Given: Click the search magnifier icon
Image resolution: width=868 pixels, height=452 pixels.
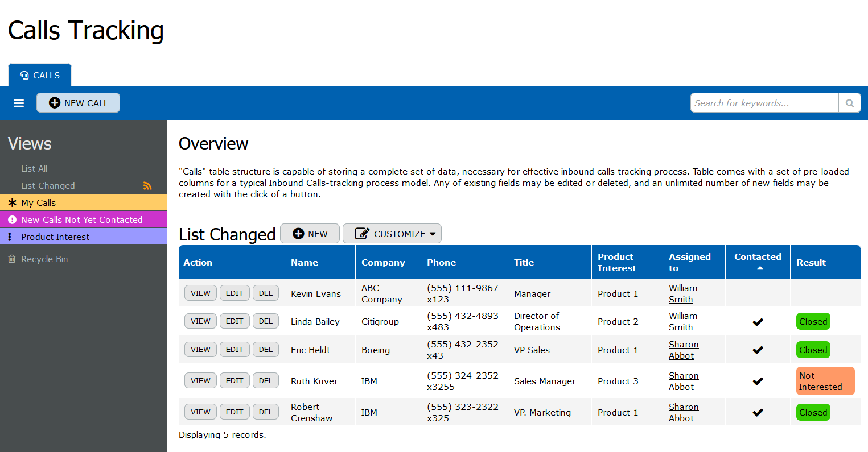Looking at the screenshot, I should tap(849, 103).
